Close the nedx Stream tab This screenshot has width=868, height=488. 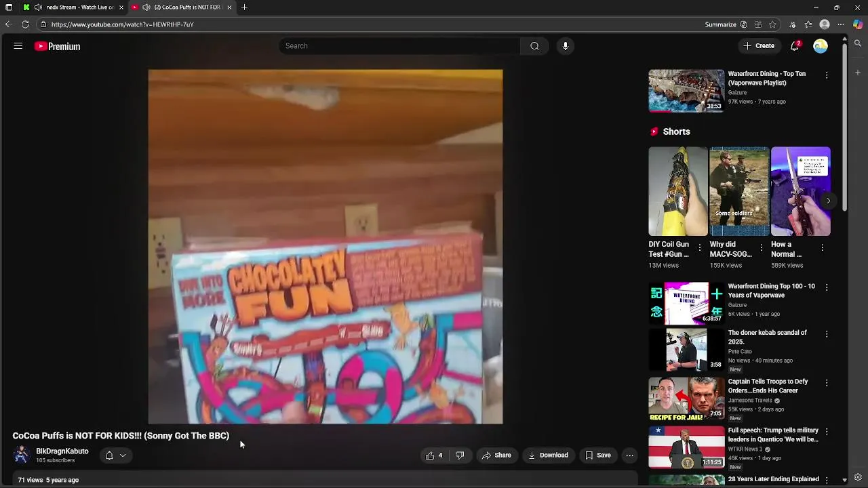[x=121, y=7]
